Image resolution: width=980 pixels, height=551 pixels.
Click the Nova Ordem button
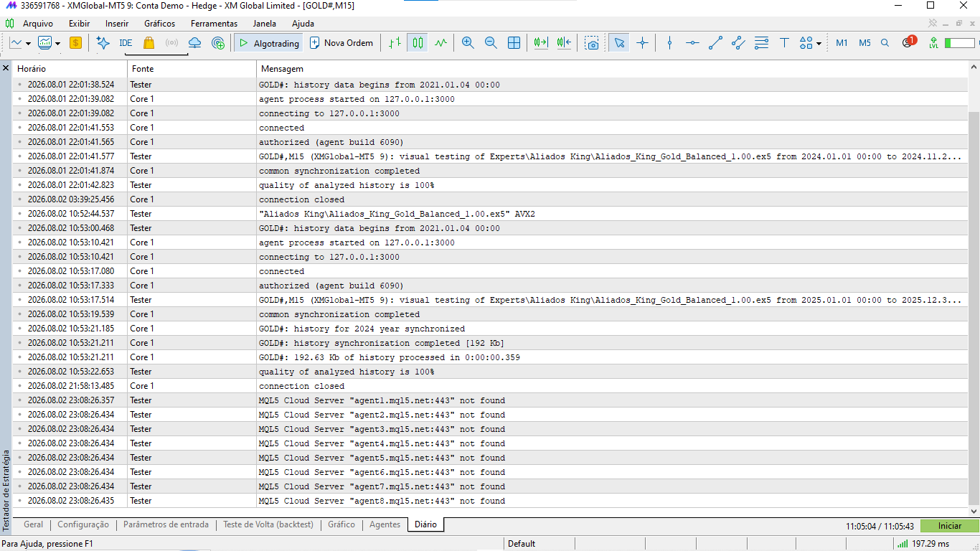coord(341,43)
